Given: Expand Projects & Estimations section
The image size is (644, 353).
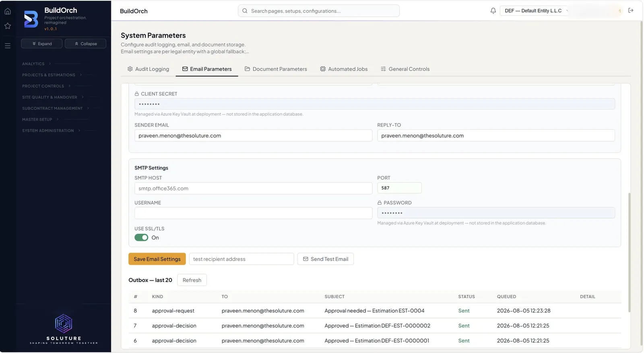Looking at the screenshot, I should (52, 75).
